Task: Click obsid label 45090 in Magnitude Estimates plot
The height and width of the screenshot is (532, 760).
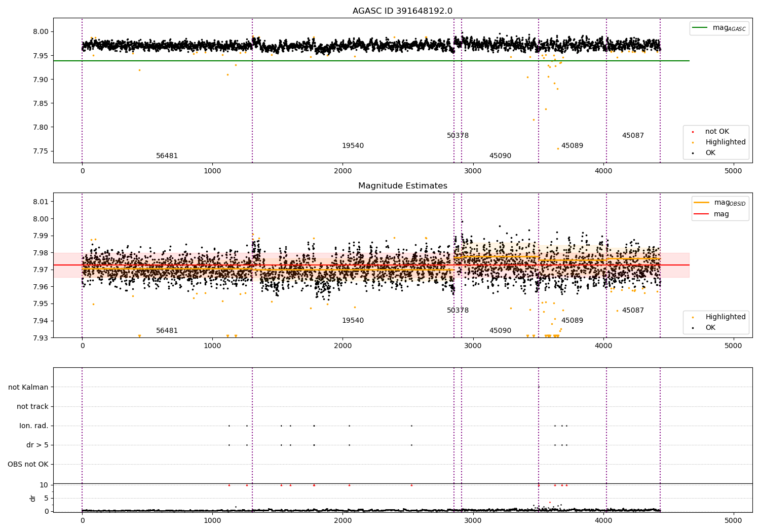Action: (x=500, y=331)
